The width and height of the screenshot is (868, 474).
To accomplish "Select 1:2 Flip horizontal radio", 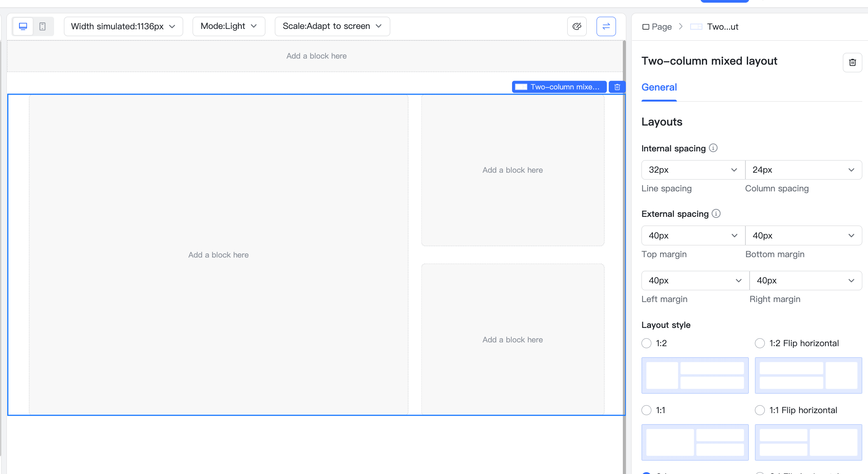I will 760,343.
